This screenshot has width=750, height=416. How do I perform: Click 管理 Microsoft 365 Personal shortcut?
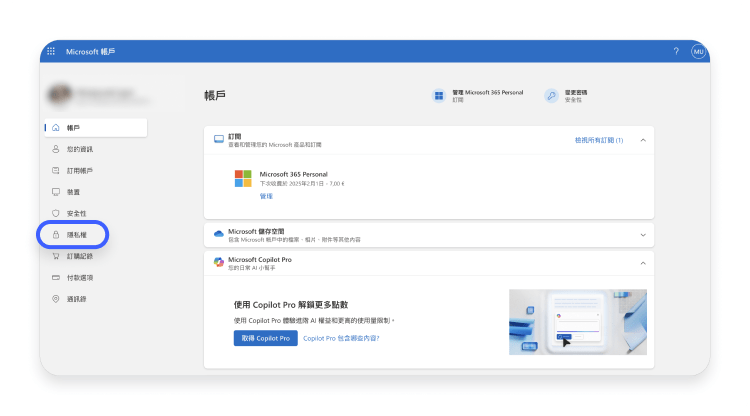(x=478, y=96)
